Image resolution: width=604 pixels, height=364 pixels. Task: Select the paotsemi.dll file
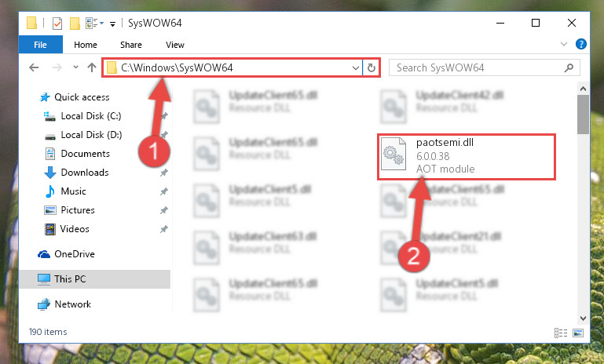tap(467, 156)
